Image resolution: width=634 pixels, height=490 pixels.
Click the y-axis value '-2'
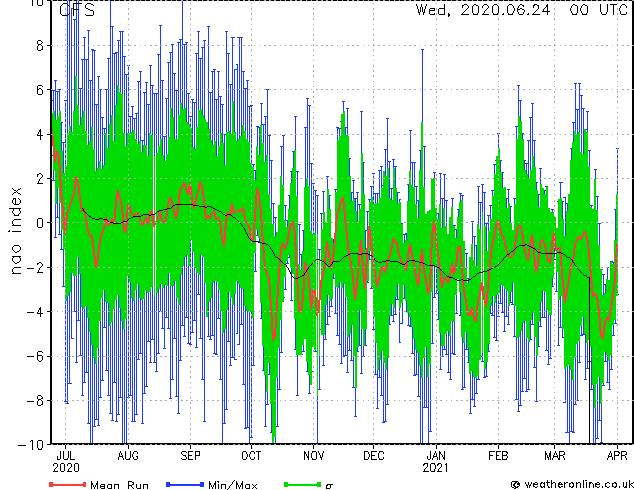pos(35,267)
